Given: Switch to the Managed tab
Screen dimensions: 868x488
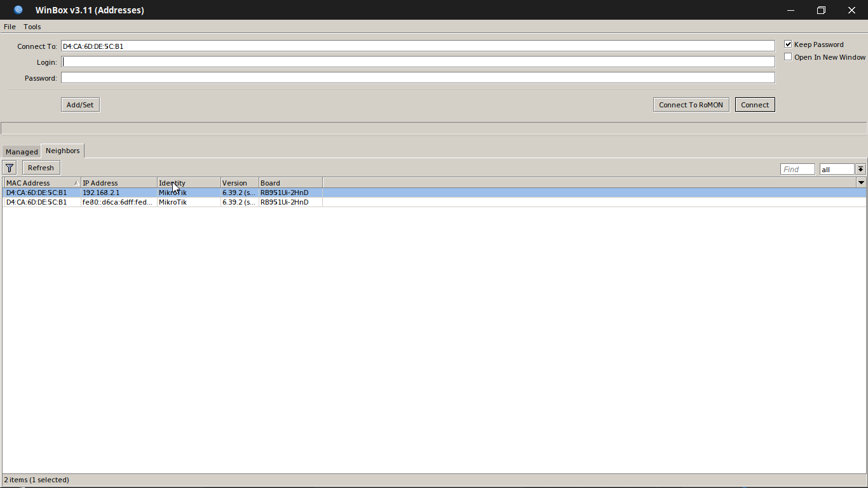Looking at the screenshot, I should pos(22,152).
